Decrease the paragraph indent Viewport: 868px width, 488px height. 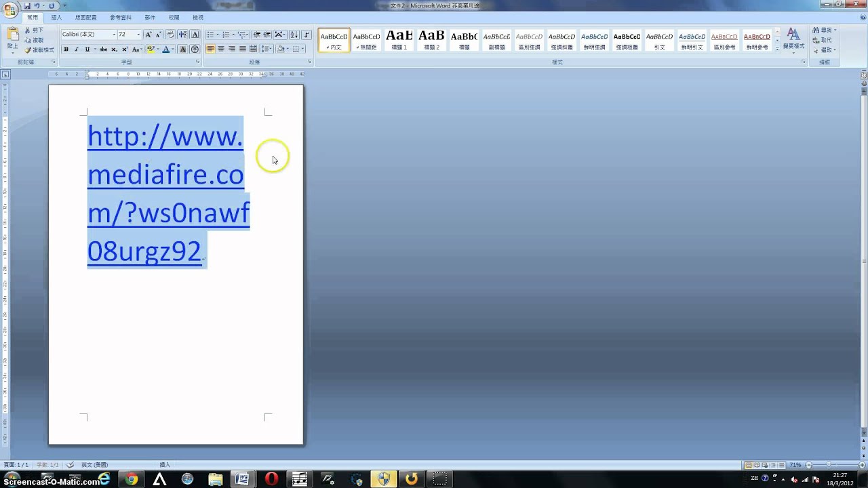(x=257, y=35)
